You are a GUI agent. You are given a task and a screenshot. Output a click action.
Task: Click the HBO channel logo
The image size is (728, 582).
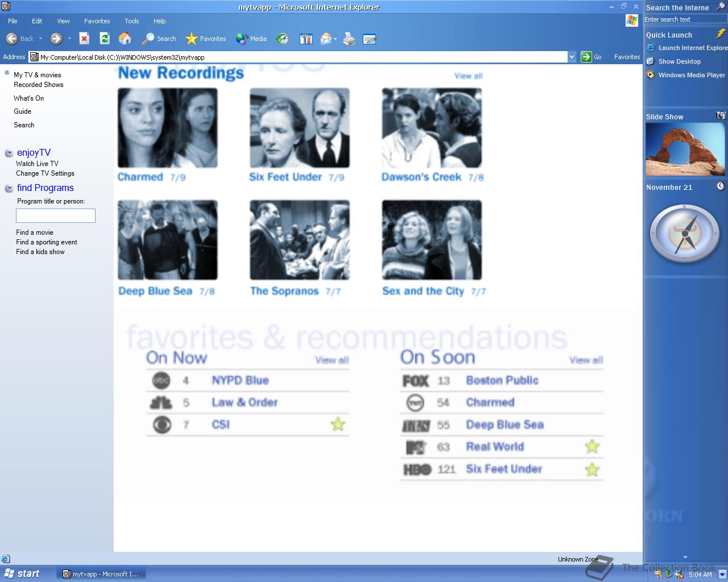[x=417, y=469]
